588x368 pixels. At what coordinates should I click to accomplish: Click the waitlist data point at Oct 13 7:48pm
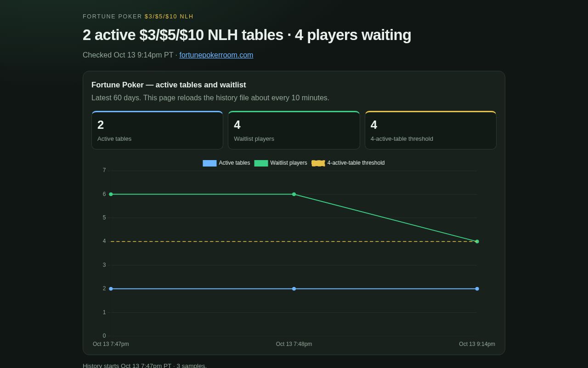294,194
